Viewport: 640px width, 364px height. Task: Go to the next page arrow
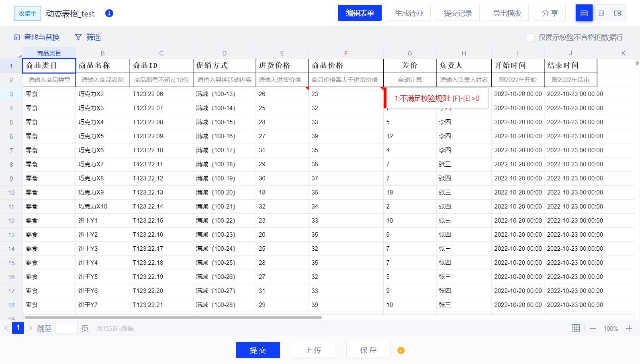[x=30, y=328]
